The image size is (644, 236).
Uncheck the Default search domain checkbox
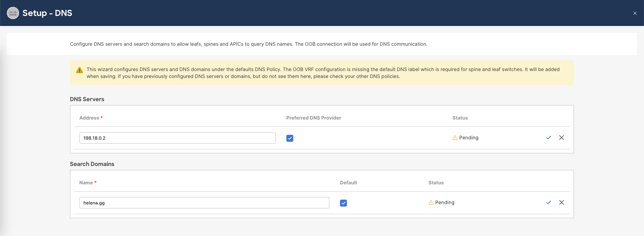[x=343, y=203]
